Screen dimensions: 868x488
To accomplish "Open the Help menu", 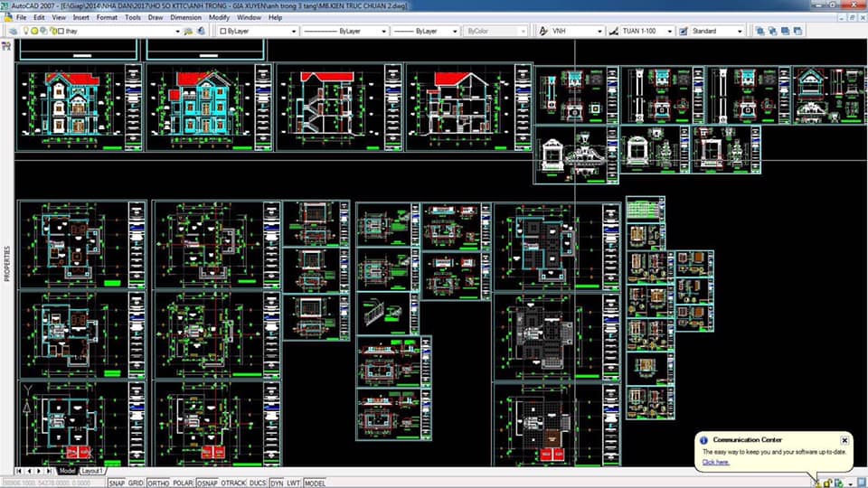I will 275,18.
